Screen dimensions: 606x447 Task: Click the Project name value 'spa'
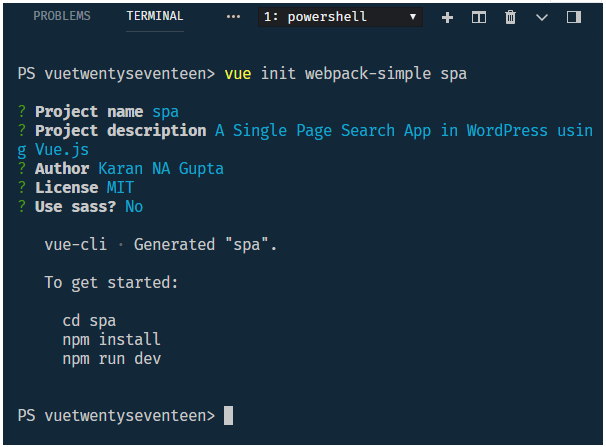pos(165,111)
